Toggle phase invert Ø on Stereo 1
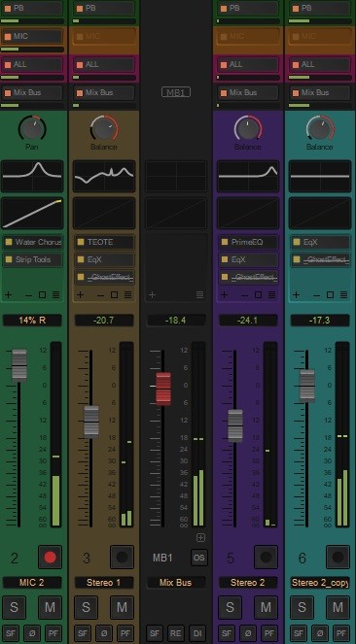 [104, 633]
